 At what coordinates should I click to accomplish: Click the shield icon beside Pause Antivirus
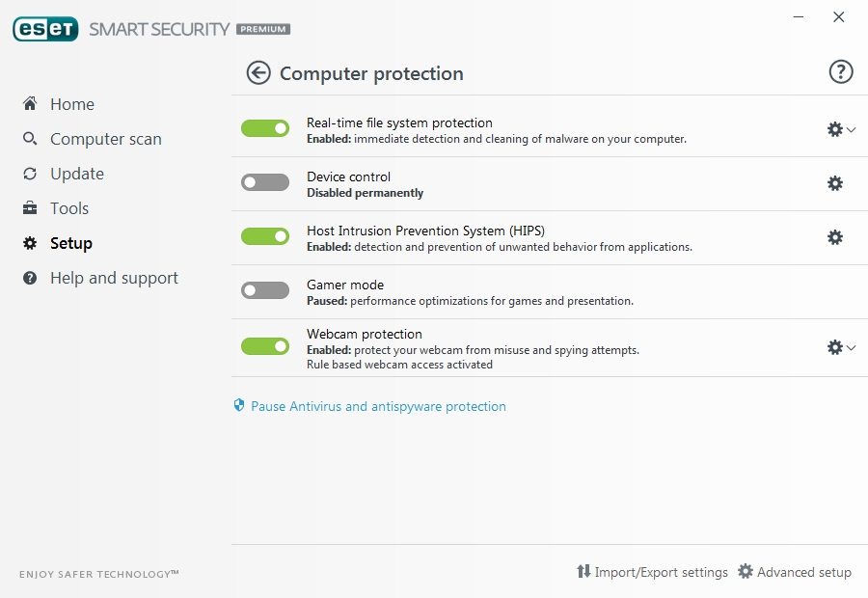239,406
